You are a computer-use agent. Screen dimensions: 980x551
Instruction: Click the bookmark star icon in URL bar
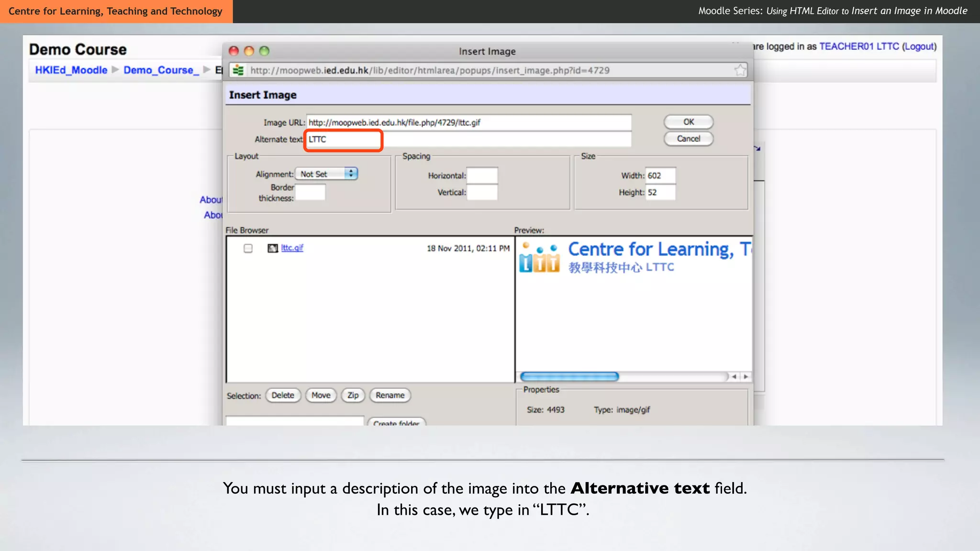tap(740, 70)
